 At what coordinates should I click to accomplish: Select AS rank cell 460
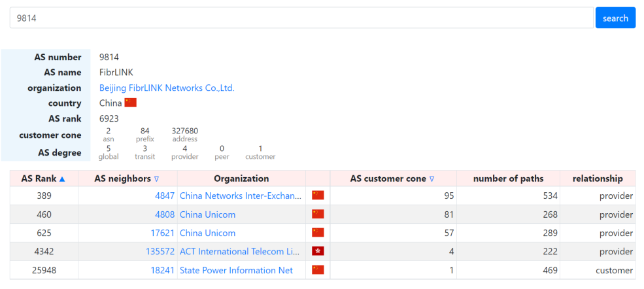[x=44, y=214]
